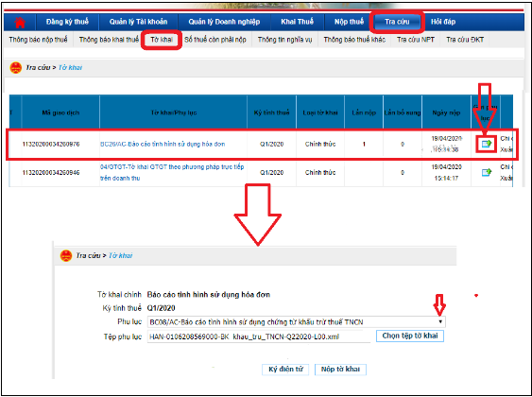Expand the Phụ lục dropdown arrow
Viewport: 532px width, 397px height.
point(440,321)
